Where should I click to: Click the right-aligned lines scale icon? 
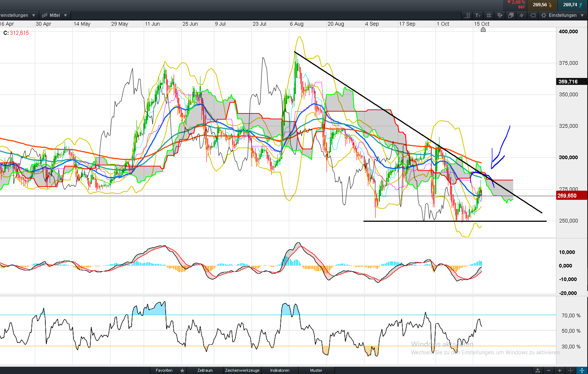pyautogui.click(x=467, y=15)
